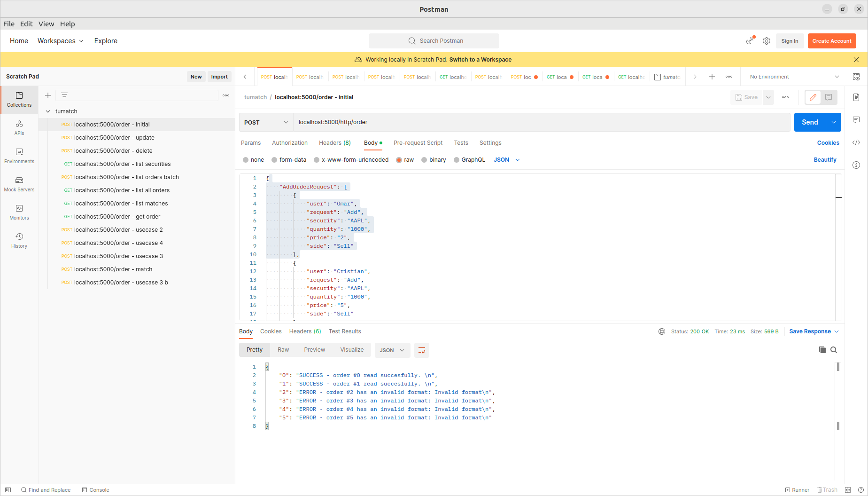Open the File menu
This screenshot has height=496, width=868.
[9, 24]
